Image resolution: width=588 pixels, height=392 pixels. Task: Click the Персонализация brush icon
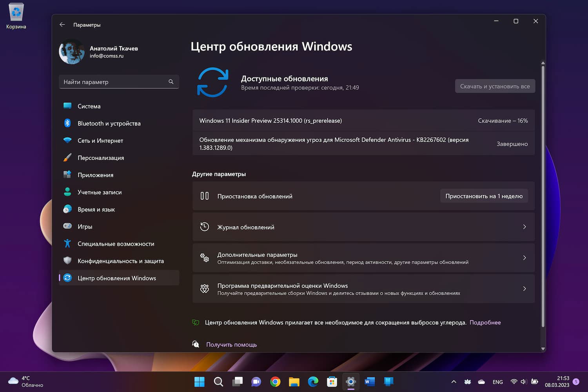[67, 158]
